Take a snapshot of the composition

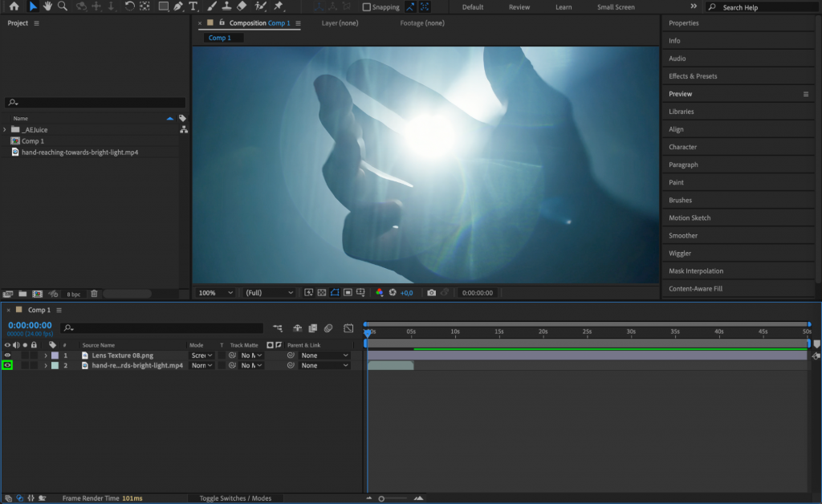[x=431, y=292]
